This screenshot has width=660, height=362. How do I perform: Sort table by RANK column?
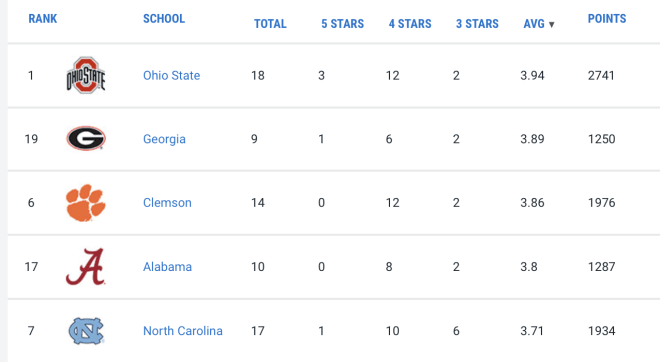click(x=43, y=19)
